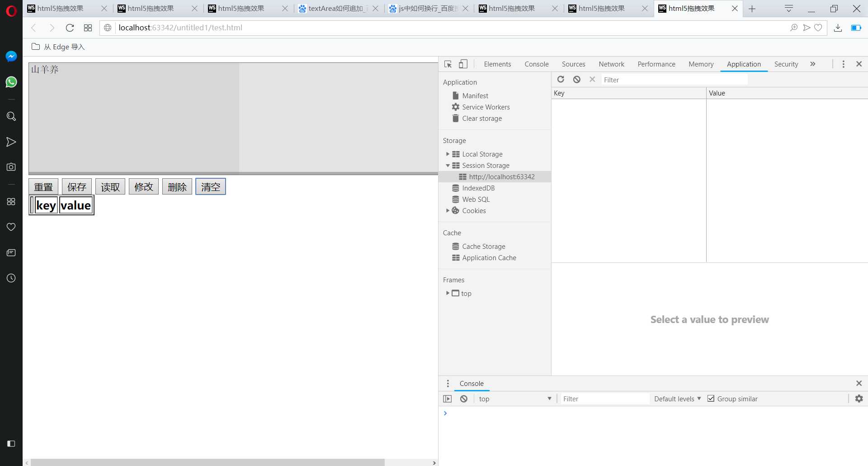
Task: Switch to the Network tab
Action: click(611, 64)
